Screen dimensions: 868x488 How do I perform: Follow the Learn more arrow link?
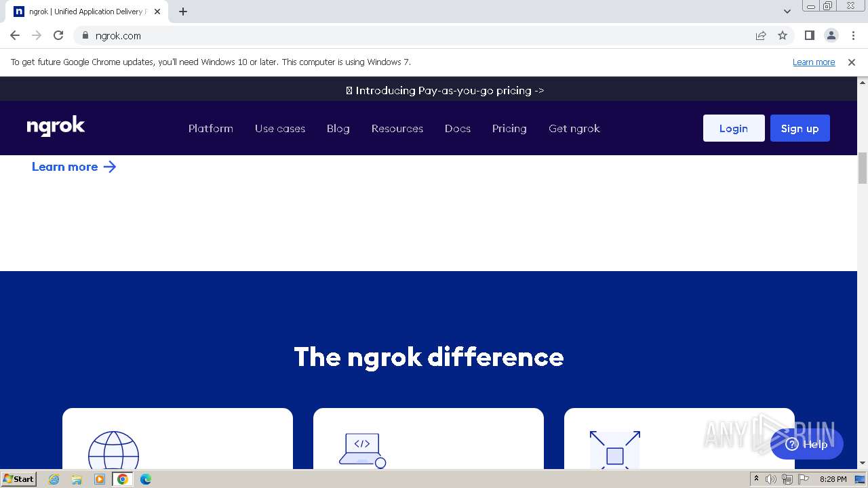[74, 167]
